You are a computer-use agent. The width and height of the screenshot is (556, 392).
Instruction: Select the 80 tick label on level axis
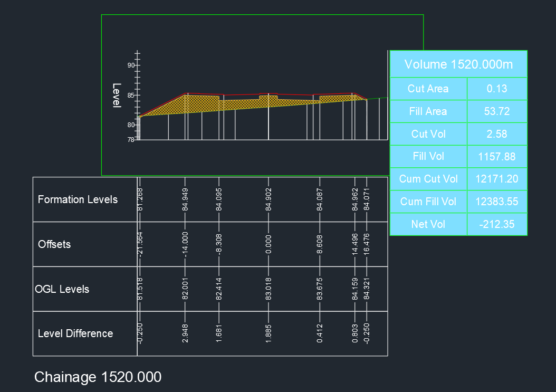[x=131, y=125]
